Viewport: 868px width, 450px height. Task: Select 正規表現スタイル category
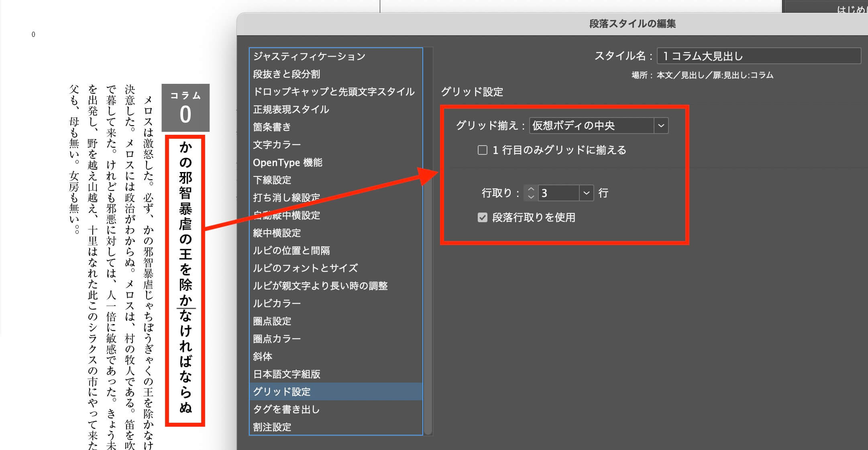pyautogui.click(x=291, y=109)
